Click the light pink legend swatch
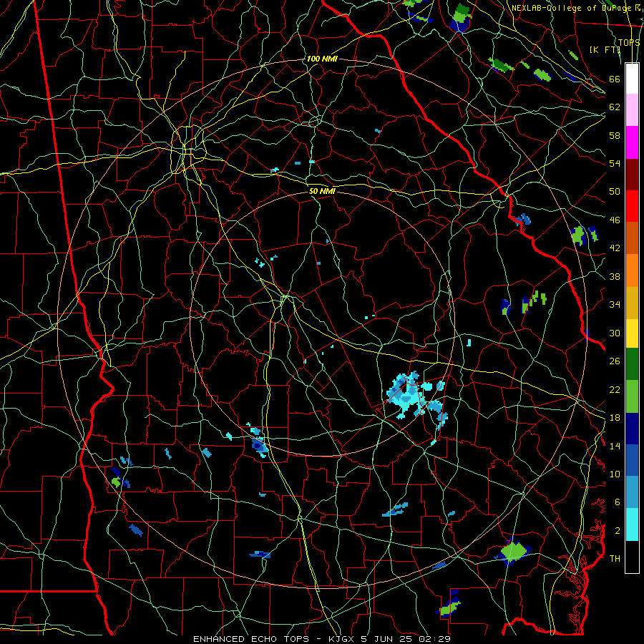Image resolution: width=644 pixels, height=644 pixels. [x=632, y=110]
